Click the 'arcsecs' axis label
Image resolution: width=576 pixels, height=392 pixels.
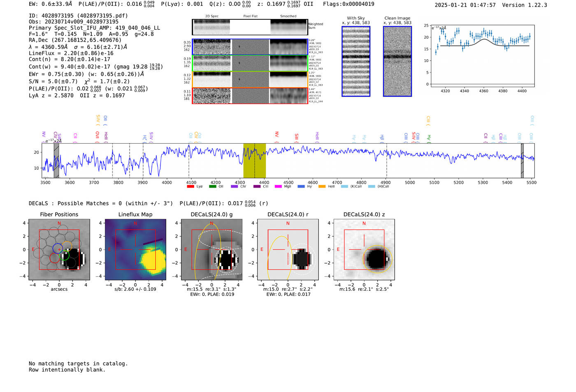[59, 289]
